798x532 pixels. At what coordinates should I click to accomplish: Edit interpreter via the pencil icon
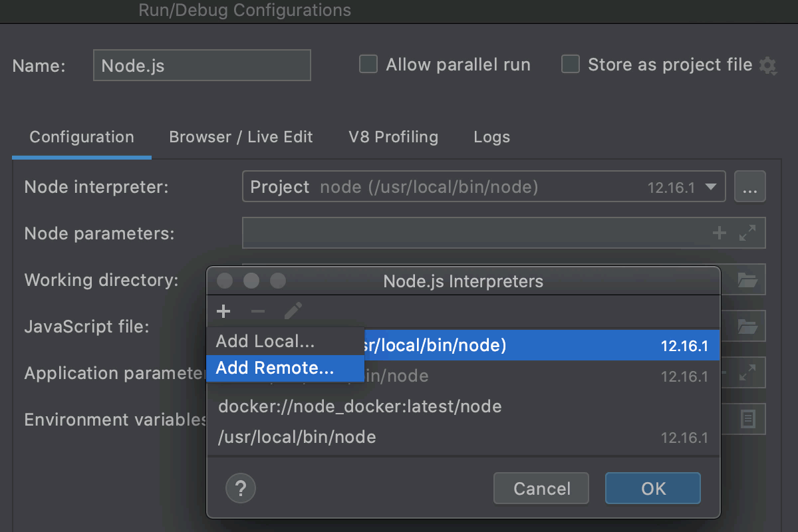click(x=293, y=311)
